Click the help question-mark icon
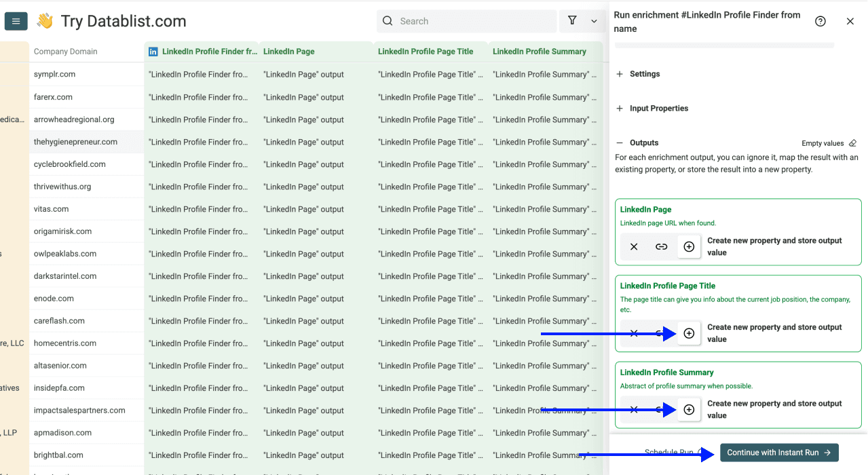Screen dimensions: 868x475 pos(820,21)
